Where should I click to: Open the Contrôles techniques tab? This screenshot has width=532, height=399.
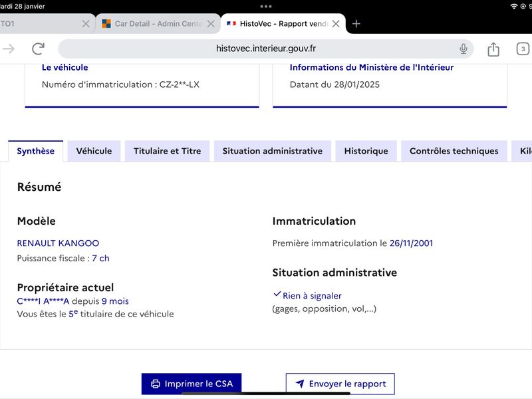pos(454,151)
